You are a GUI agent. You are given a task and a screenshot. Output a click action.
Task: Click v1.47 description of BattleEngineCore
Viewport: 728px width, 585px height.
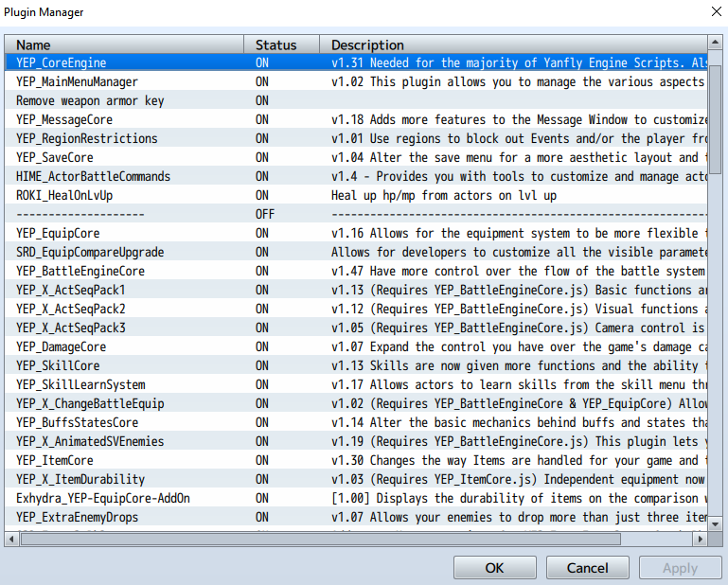coord(518,271)
